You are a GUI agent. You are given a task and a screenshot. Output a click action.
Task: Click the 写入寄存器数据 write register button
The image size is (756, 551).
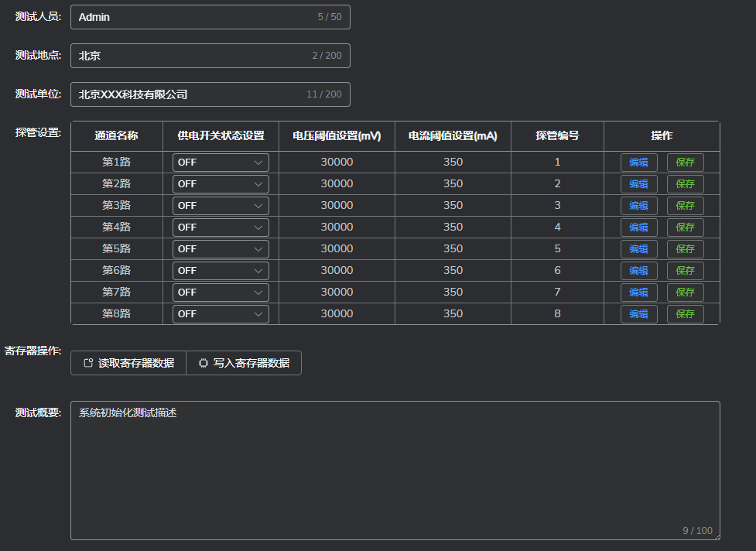(x=244, y=363)
